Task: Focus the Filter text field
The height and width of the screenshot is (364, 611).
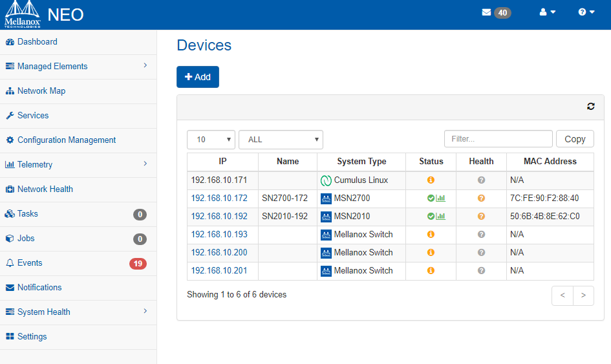Action: 498,139
